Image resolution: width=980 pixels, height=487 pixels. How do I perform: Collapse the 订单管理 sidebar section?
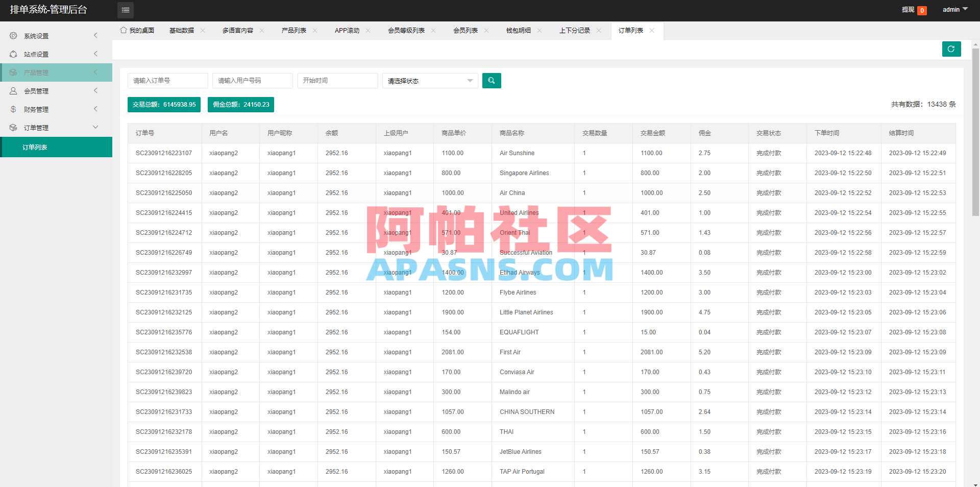click(95, 127)
